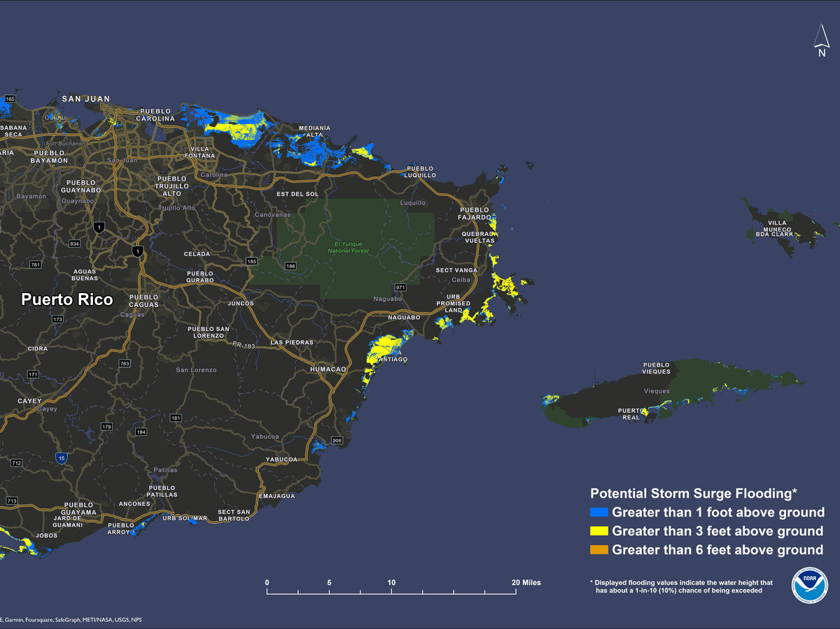Click the blue 1 foot legend swatch
The image size is (840, 629).
pyautogui.click(x=600, y=512)
